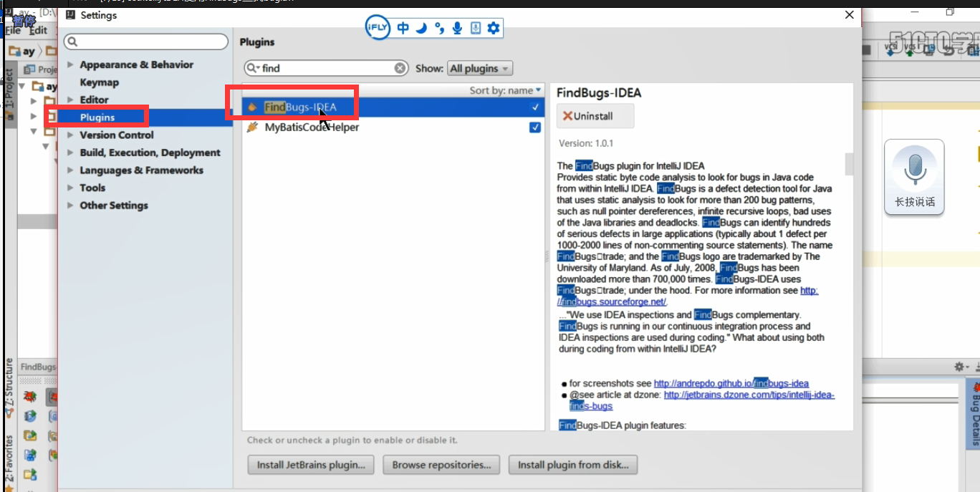Viewport: 980px width, 492px height.
Task: Analyze module files FindBugs icon
Action: pos(30,454)
